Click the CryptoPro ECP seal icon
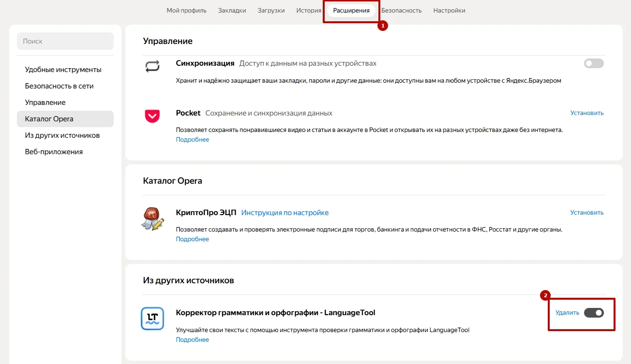 (152, 218)
